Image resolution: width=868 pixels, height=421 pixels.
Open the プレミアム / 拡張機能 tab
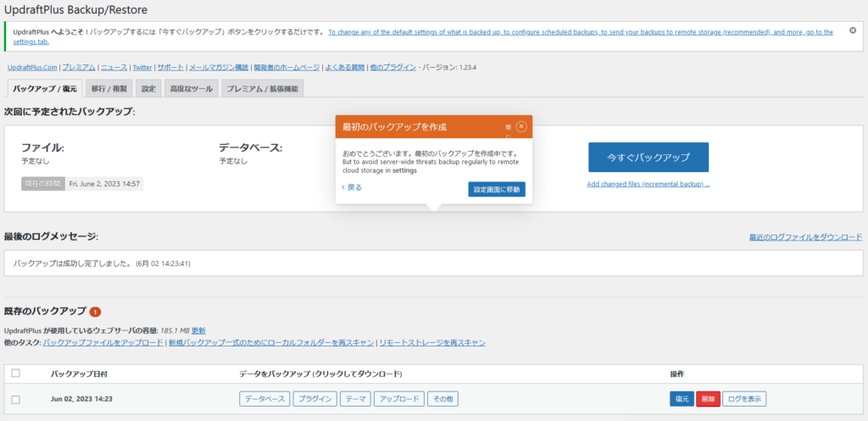[262, 88]
